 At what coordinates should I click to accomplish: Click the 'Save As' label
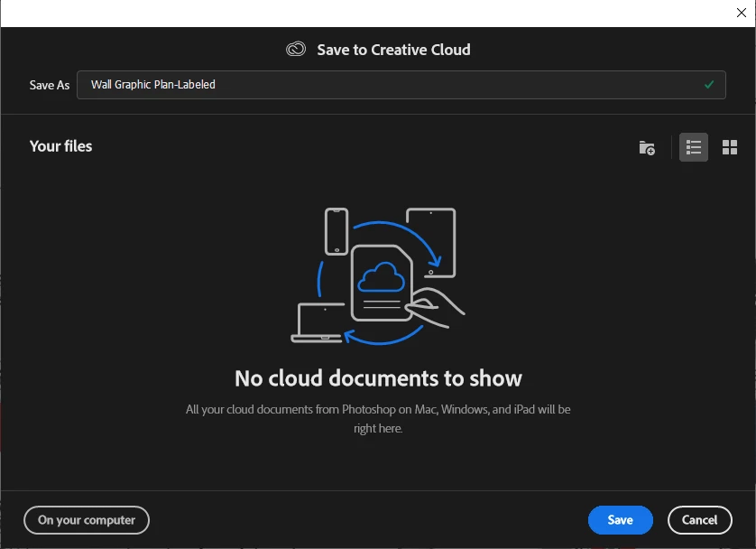[x=50, y=86]
